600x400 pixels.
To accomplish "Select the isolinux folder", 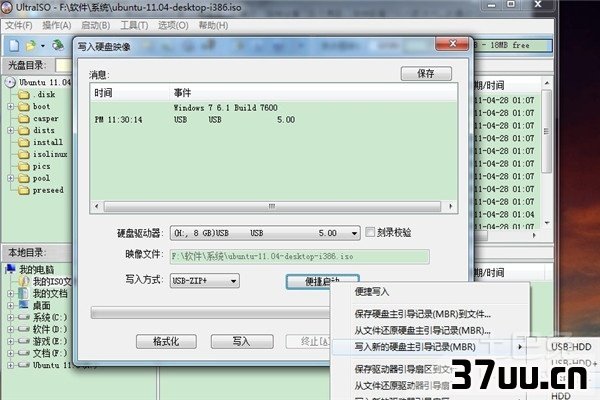I will (x=50, y=154).
